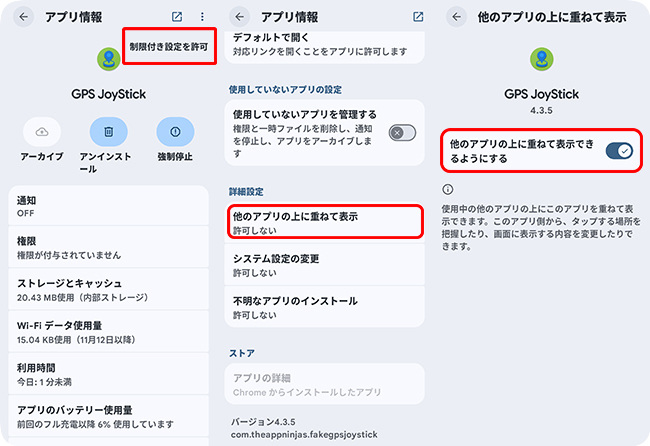Tap greyed アプリの詳細 store row
Image resolution: width=650 pixels, height=446 pixels.
click(325, 384)
